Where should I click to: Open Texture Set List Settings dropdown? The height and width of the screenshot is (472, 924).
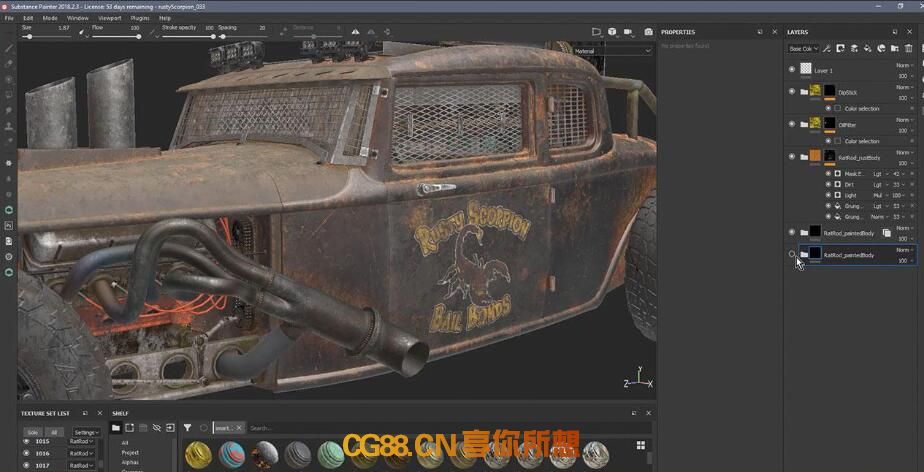pos(87,433)
